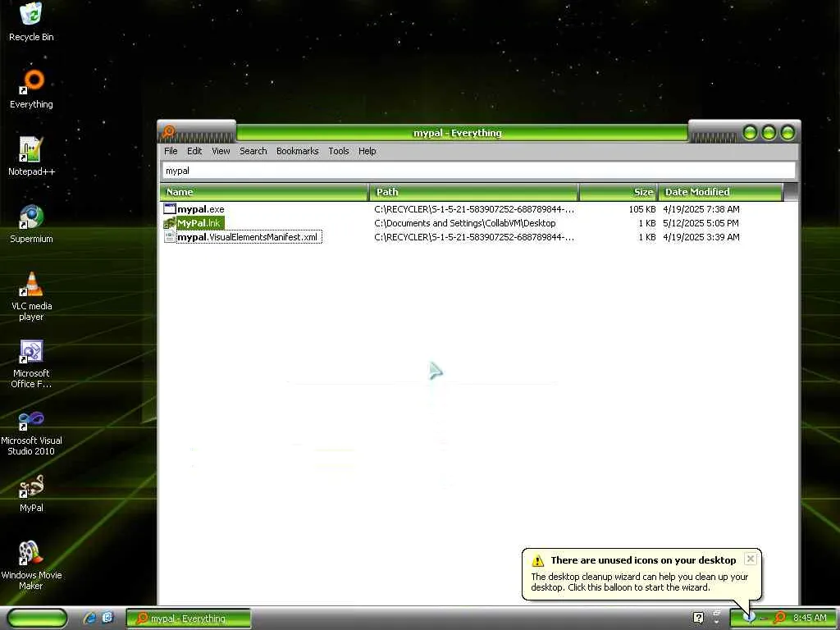
Task: Open the Bookmarks menu
Action: 297,151
